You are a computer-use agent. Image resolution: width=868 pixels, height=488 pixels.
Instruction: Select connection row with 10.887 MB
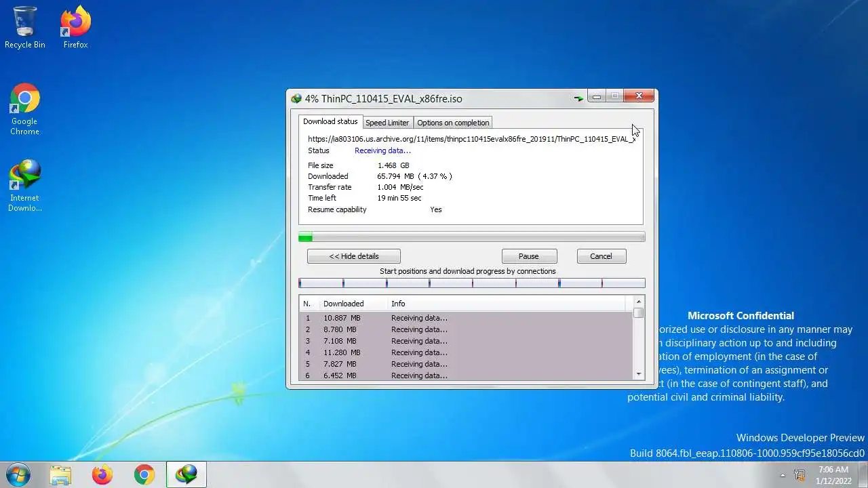(466, 318)
